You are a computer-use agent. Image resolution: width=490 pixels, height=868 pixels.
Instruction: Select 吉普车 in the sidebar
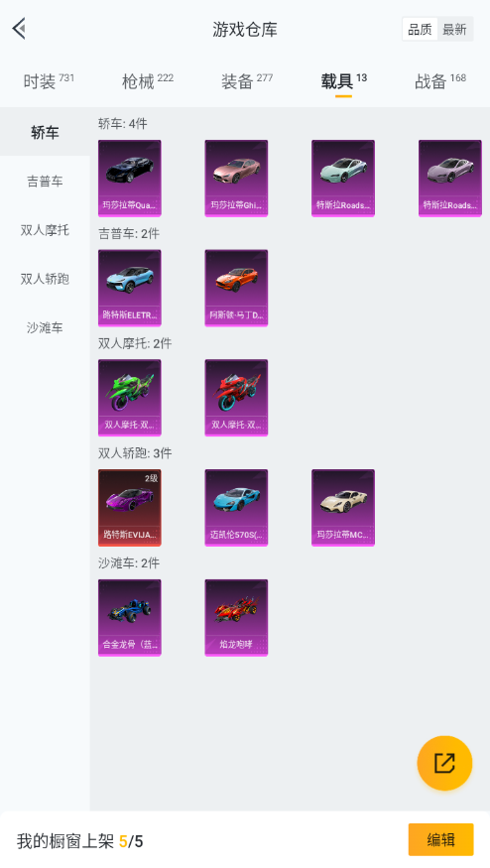click(x=45, y=181)
